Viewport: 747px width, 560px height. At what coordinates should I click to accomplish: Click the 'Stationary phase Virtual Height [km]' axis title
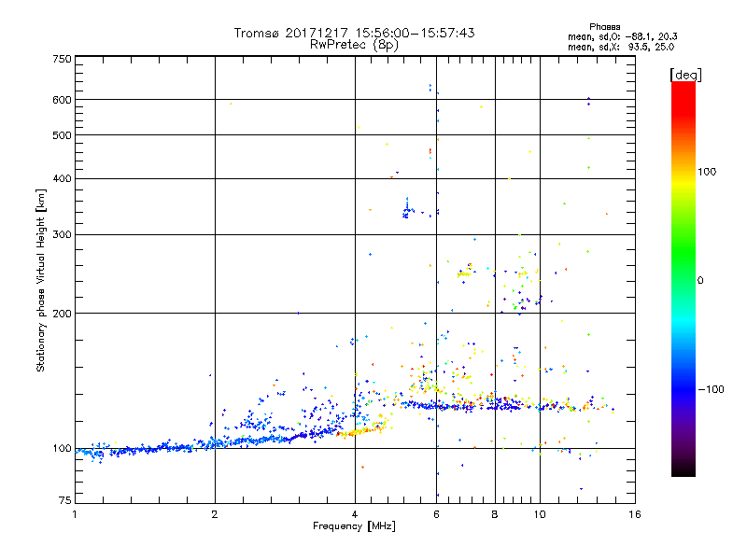click(x=41, y=281)
